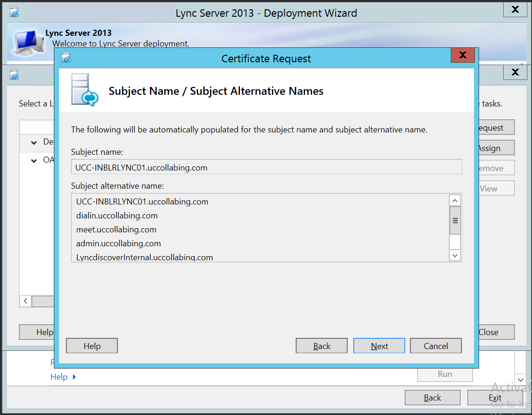Close the Lync Server Deployment Wizard window

(x=515, y=9)
